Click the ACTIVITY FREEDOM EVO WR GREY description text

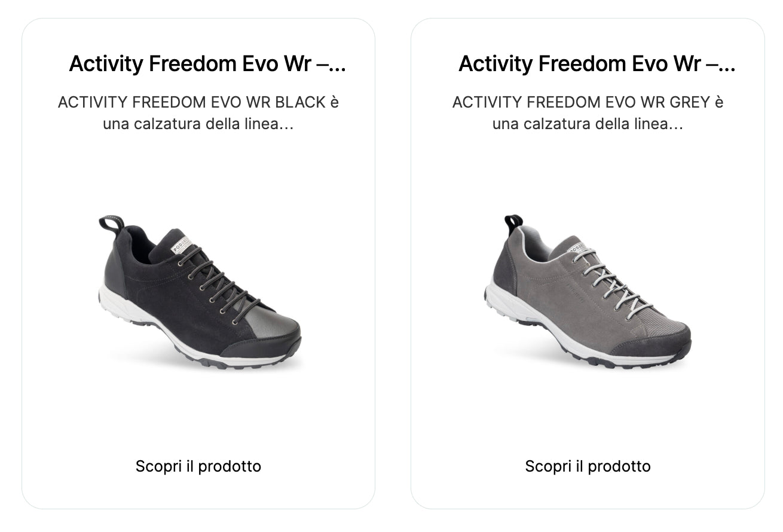coord(589,114)
